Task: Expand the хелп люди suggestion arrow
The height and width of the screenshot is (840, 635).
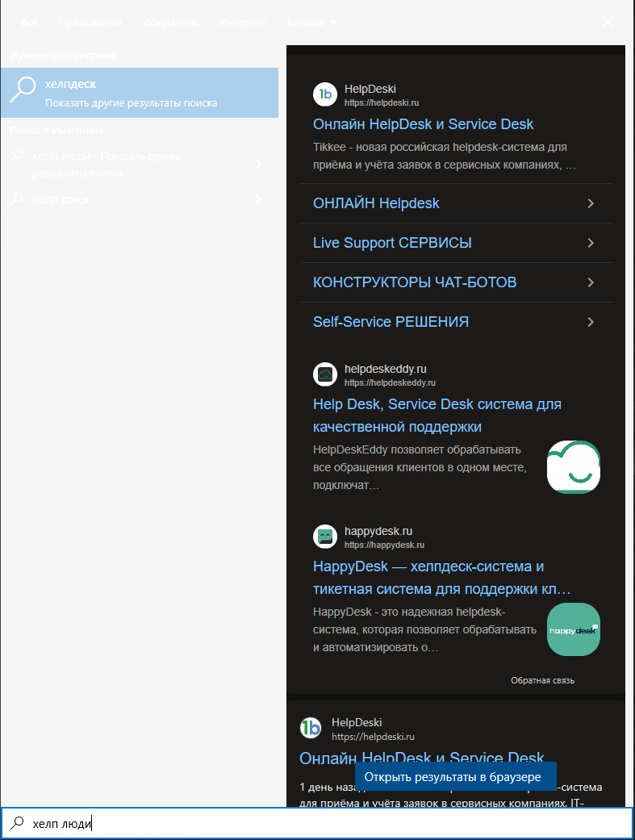Action: pos(259,164)
